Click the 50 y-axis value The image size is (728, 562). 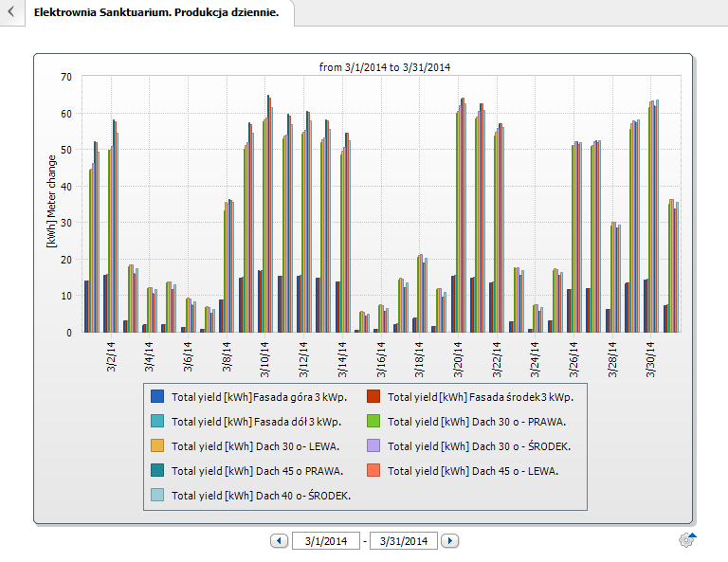click(x=66, y=150)
